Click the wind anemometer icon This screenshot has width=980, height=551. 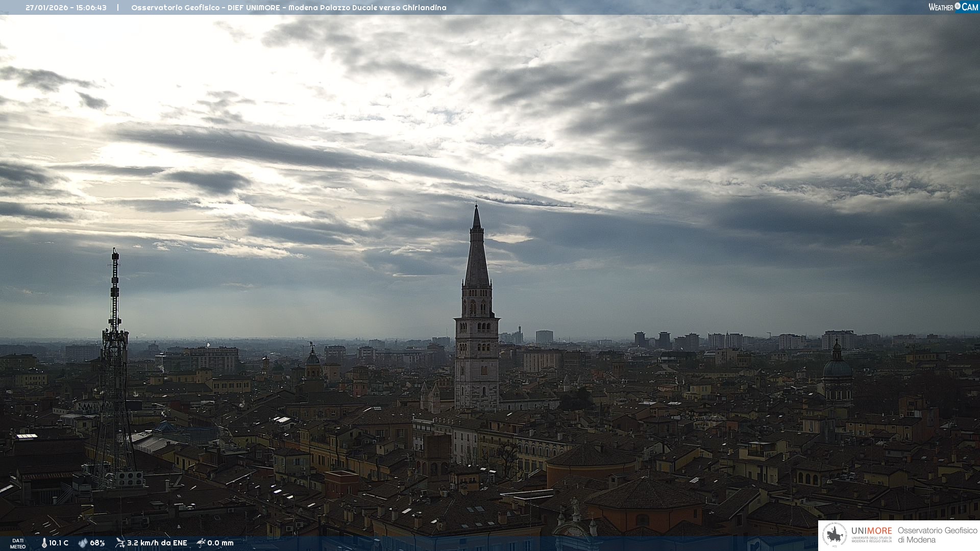coord(120,543)
